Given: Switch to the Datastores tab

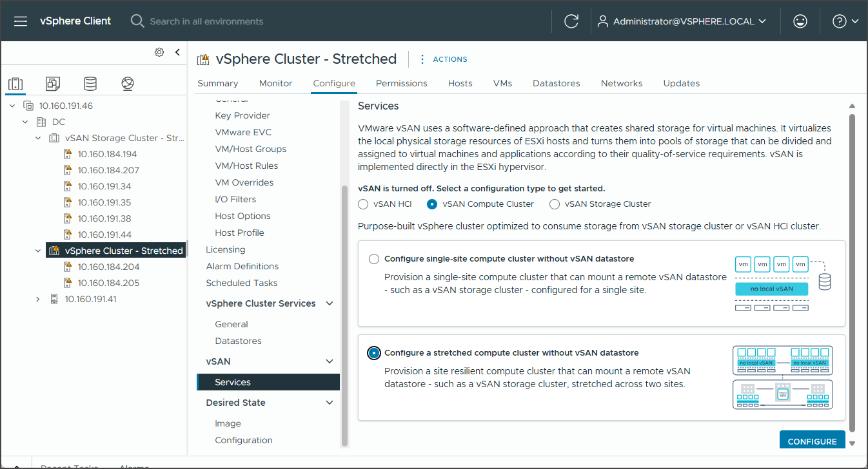Looking at the screenshot, I should 555,83.
